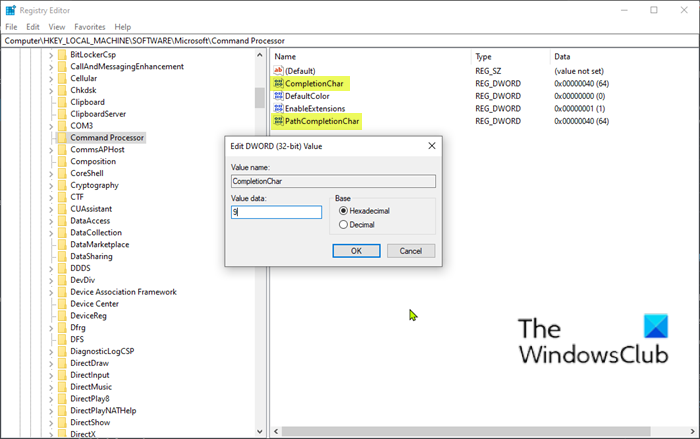Open the File menu
This screenshot has height=439, width=700.
pyautogui.click(x=11, y=27)
